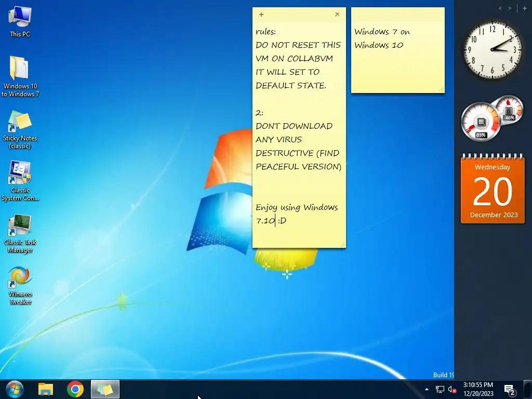Open File Explorer from the taskbar
532x399 pixels.
click(46, 389)
